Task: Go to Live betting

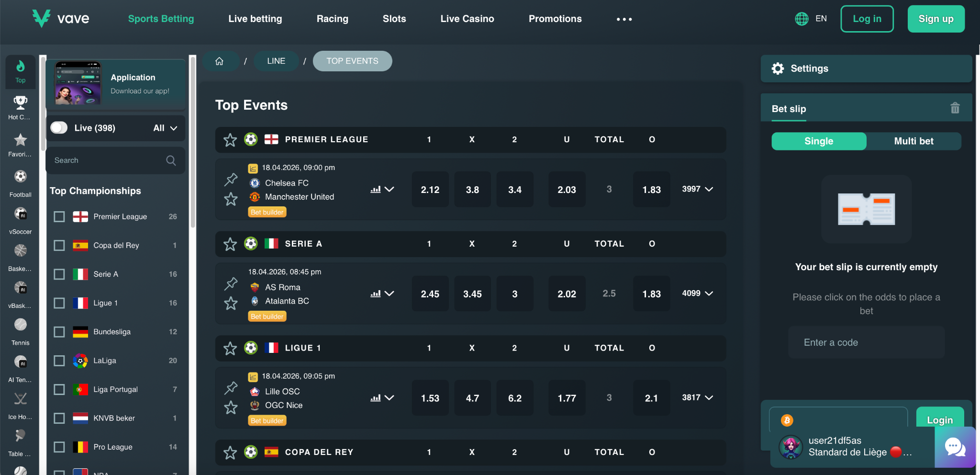Action: (x=255, y=19)
